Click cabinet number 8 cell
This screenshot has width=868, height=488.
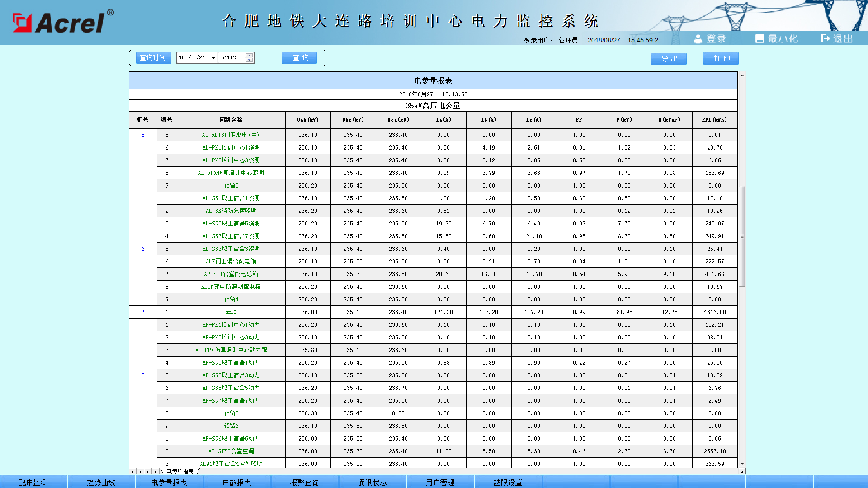[x=143, y=375]
